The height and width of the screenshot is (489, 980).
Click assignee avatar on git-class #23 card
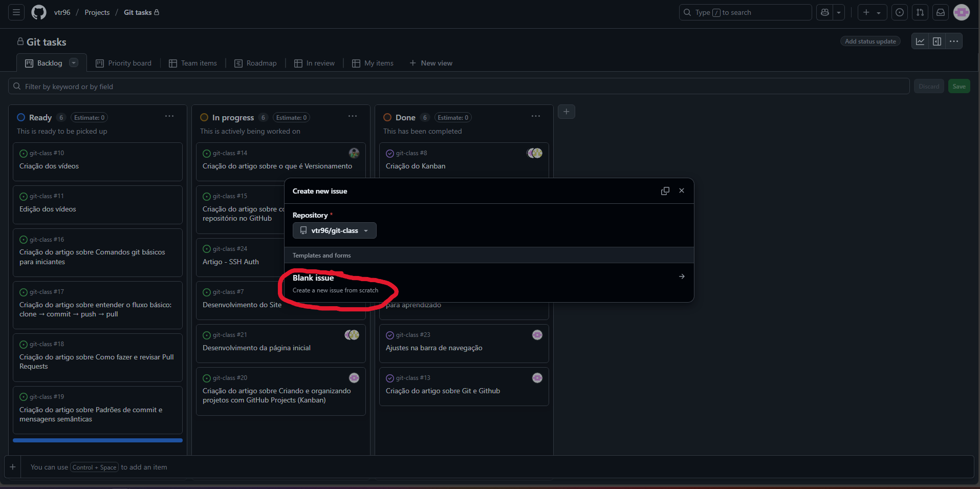pos(537,335)
